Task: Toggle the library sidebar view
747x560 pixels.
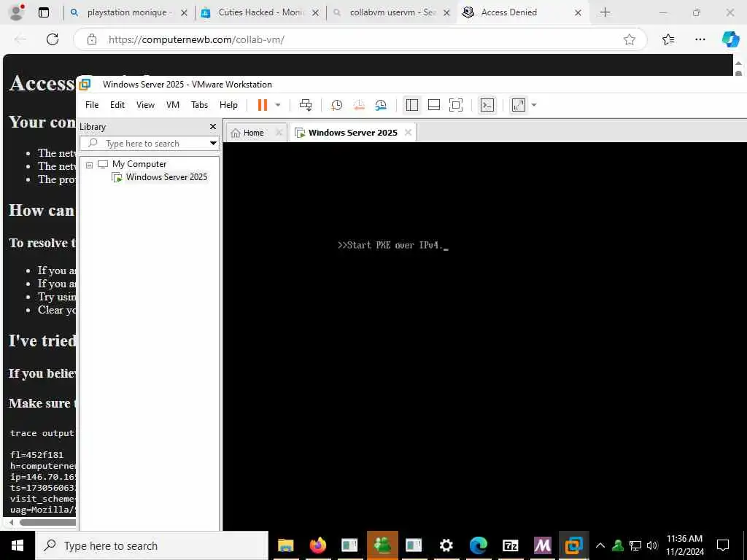Action: [x=412, y=105]
